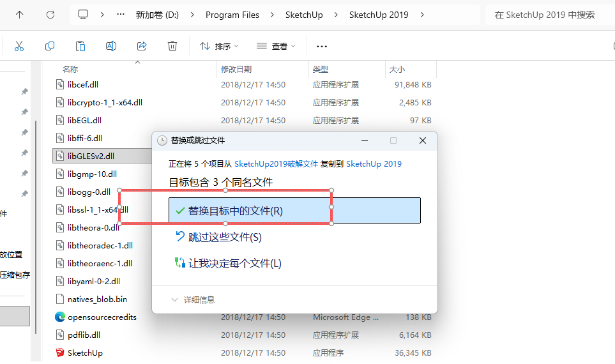The width and height of the screenshot is (615, 364).
Task: Open the See more options ellipsis
Action: click(x=322, y=46)
